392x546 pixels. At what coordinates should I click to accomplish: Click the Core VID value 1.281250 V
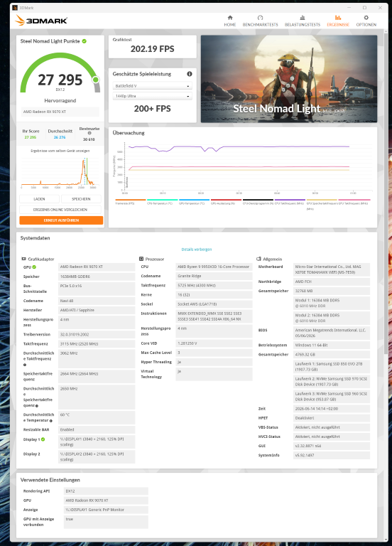click(x=214, y=343)
